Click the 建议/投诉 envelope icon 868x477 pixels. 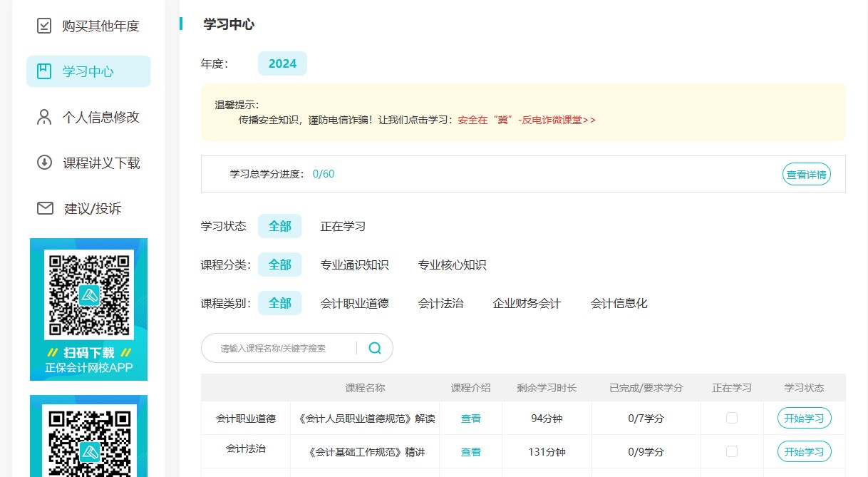[x=45, y=208]
